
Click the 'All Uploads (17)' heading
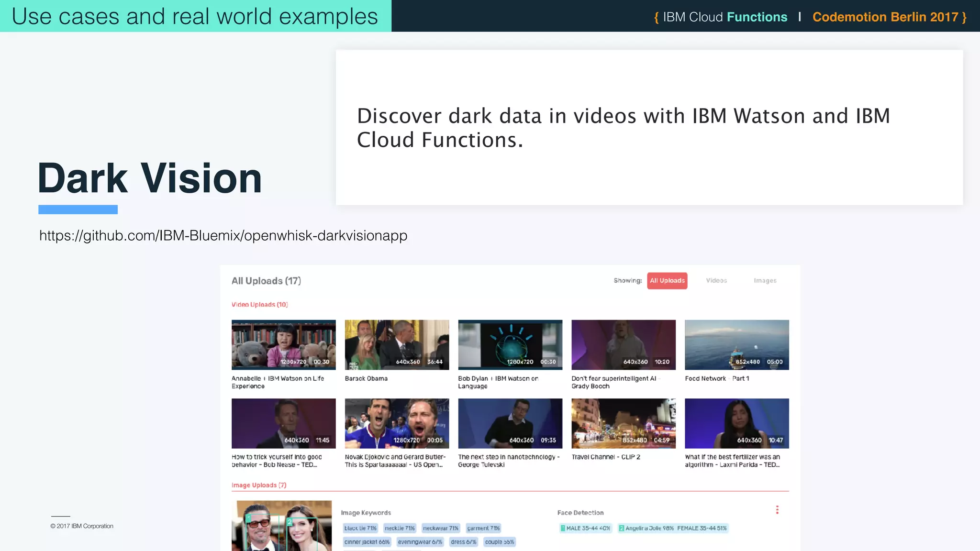point(267,281)
